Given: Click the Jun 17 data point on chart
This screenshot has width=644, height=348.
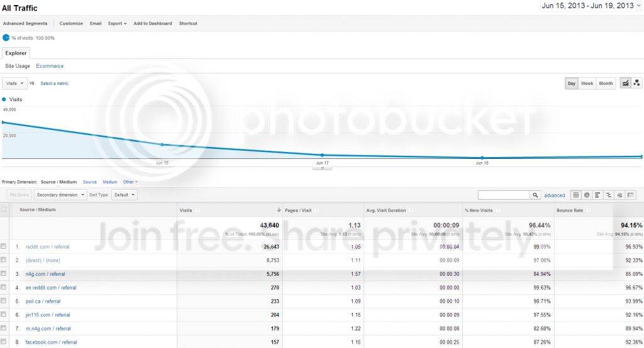Looking at the screenshot, I should (322, 155).
